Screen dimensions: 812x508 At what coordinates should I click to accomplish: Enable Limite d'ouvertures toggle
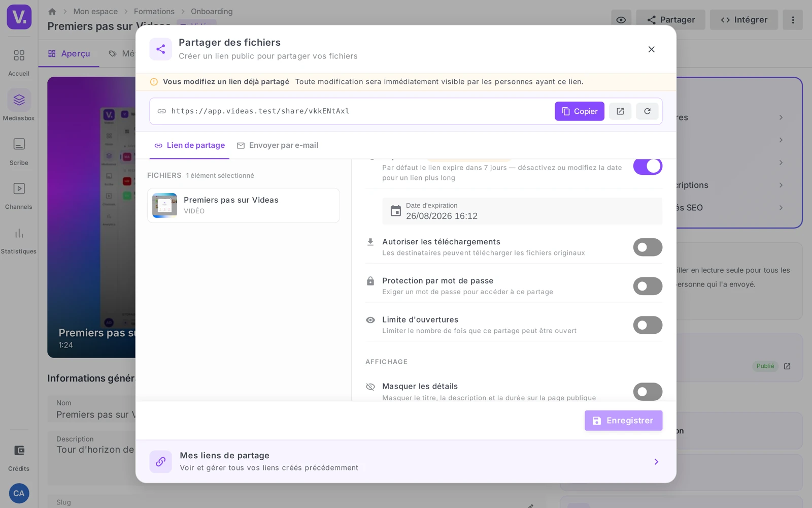pos(648,325)
